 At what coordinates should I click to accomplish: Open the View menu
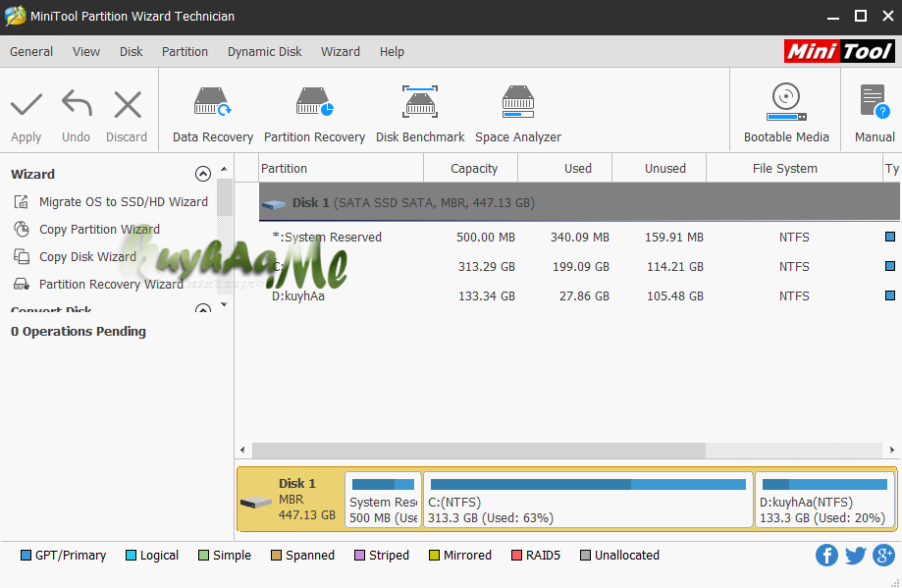[x=86, y=52]
